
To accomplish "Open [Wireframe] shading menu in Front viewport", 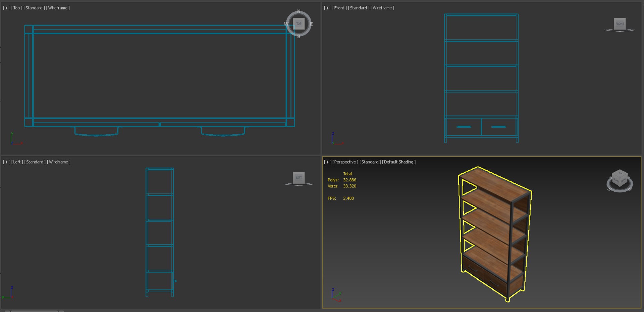I will click(382, 8).
